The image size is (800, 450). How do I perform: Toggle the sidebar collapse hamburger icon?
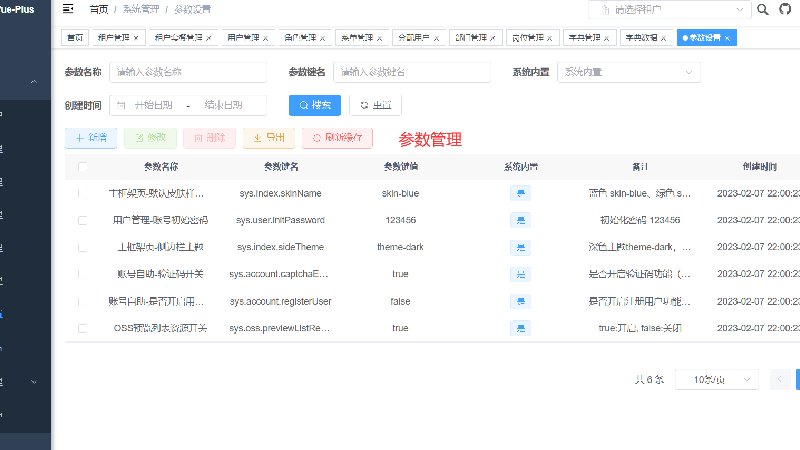(x=68, y=9)
